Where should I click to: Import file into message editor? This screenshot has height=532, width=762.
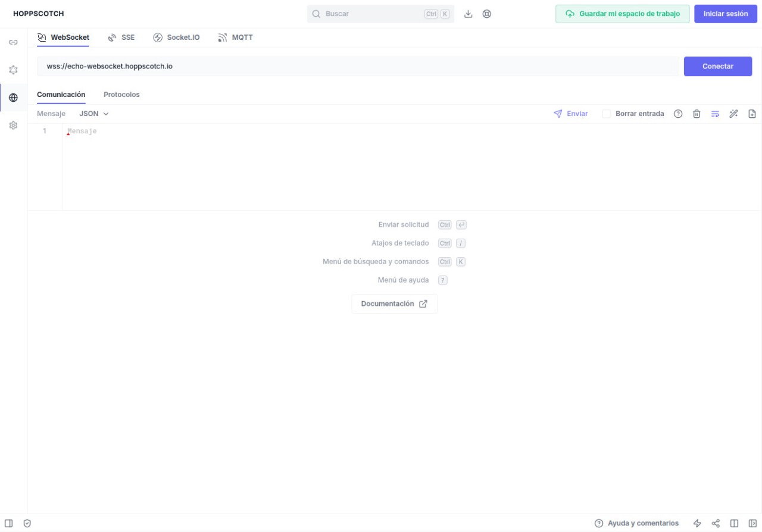(752, 114)
